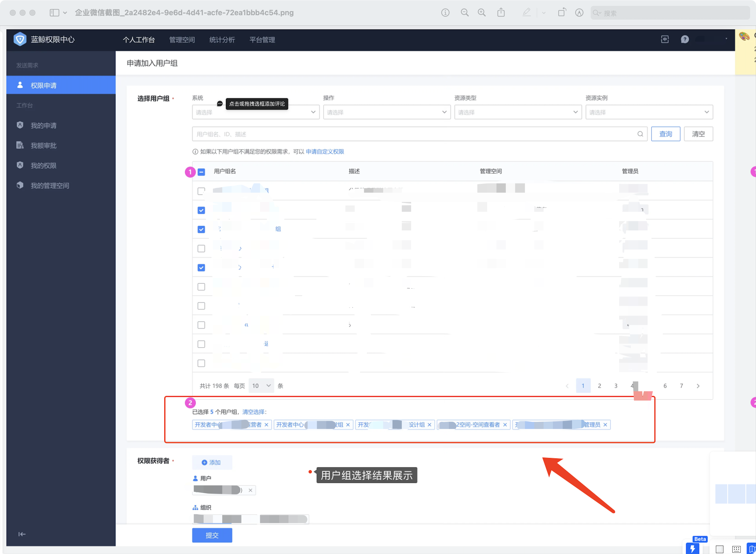Image resolution: width=756 pixels, height=554 pixels.
Task: Click the Share icon in Preview toolbar
Action: click(501, 13)
